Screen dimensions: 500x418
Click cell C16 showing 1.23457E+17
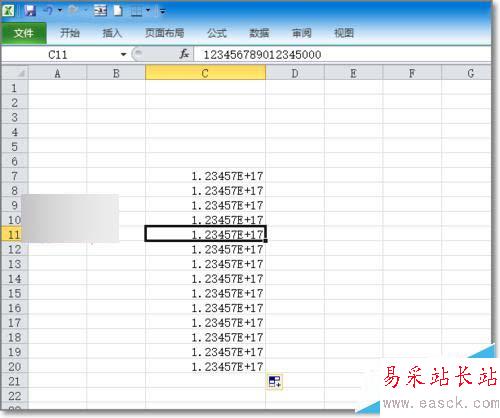tap(205, 308)
